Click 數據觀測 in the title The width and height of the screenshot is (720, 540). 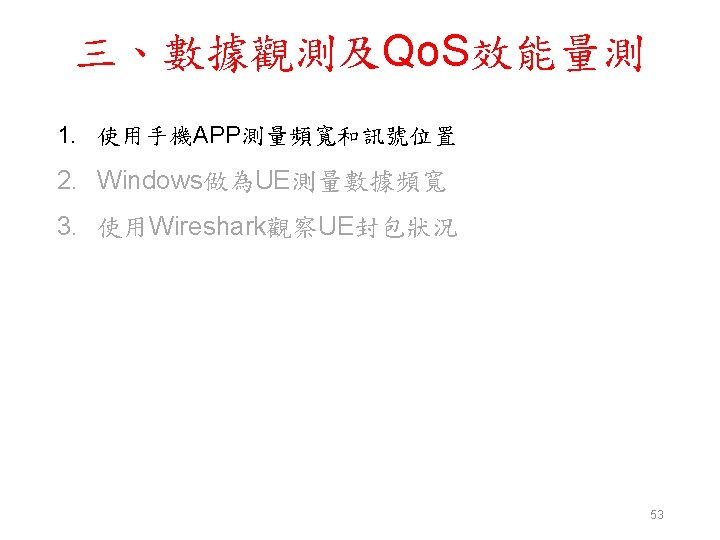coord(249,54)
